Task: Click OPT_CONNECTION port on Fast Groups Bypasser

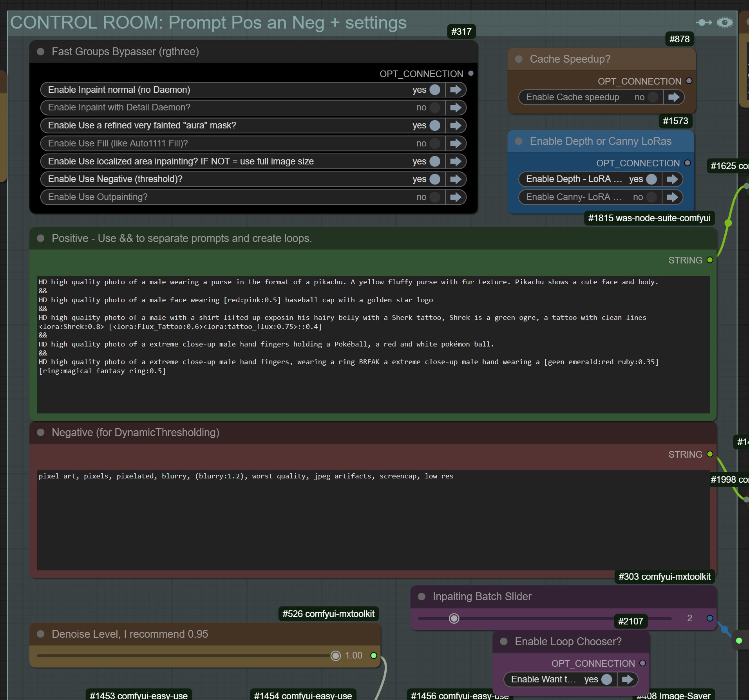Action: (x=471, y=73)
